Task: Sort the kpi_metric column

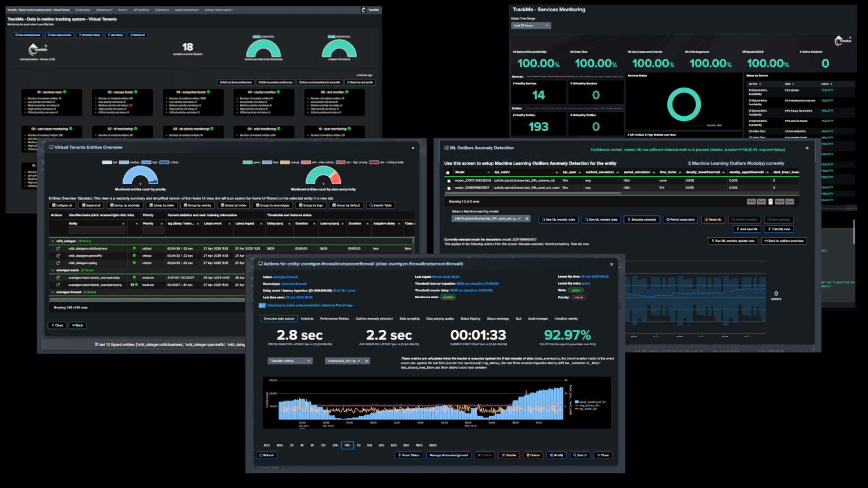Action: 557,172
